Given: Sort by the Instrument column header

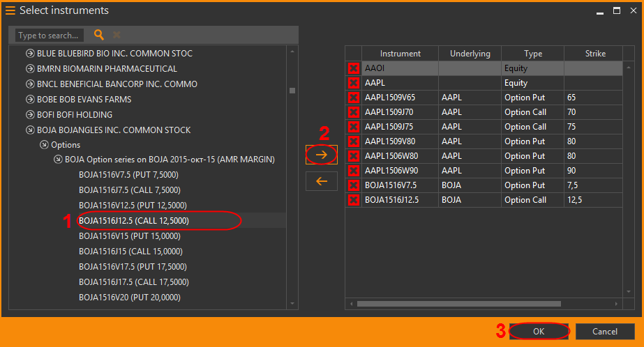Looking at the screenshot, I should (400, 54).
